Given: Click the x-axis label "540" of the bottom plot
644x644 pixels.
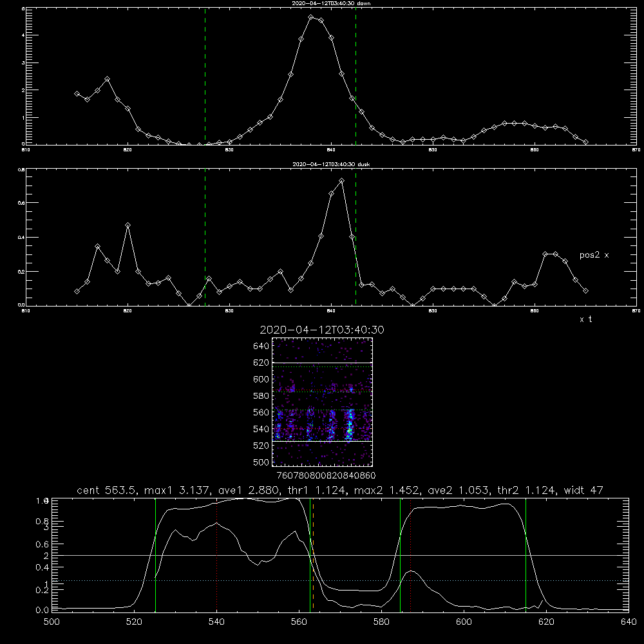Looking at the screenshot, I should click(216, 622).
